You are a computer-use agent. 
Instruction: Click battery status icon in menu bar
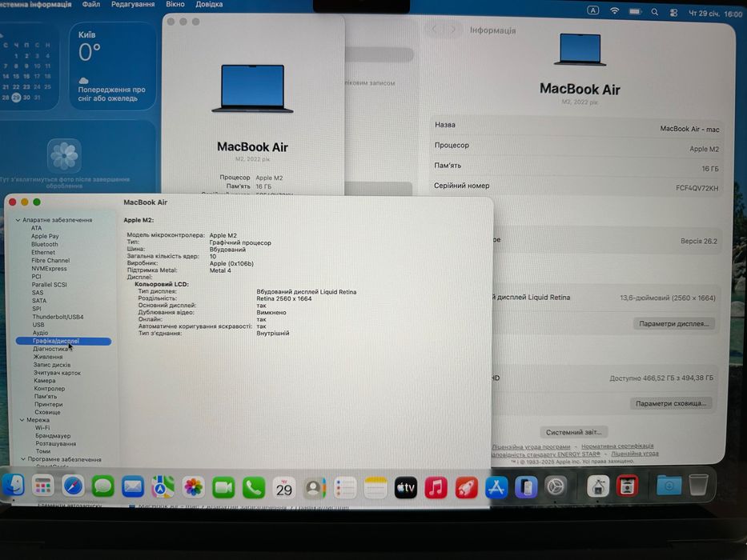(x=635, y=11)
